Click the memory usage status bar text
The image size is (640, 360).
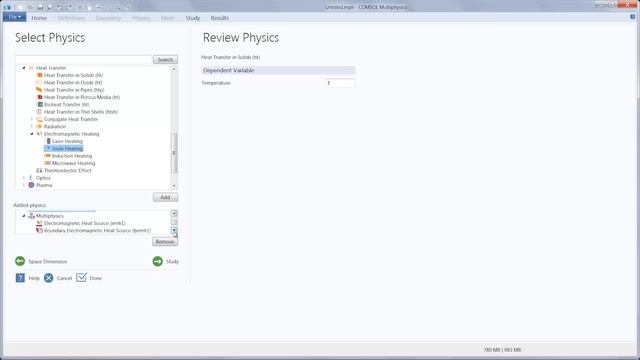[502, 350]
